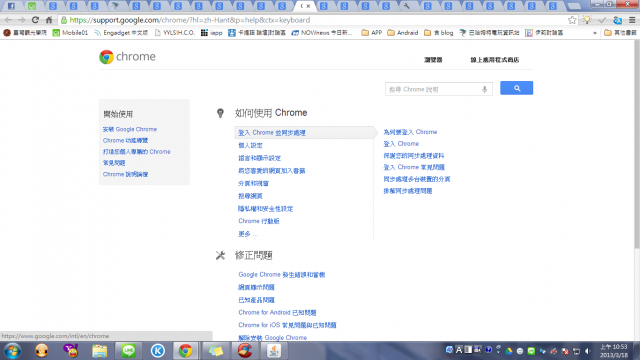Viewport: 640px width, 360px height.
Task: Click the light bulb extension icon
Action: pos(587,20)
